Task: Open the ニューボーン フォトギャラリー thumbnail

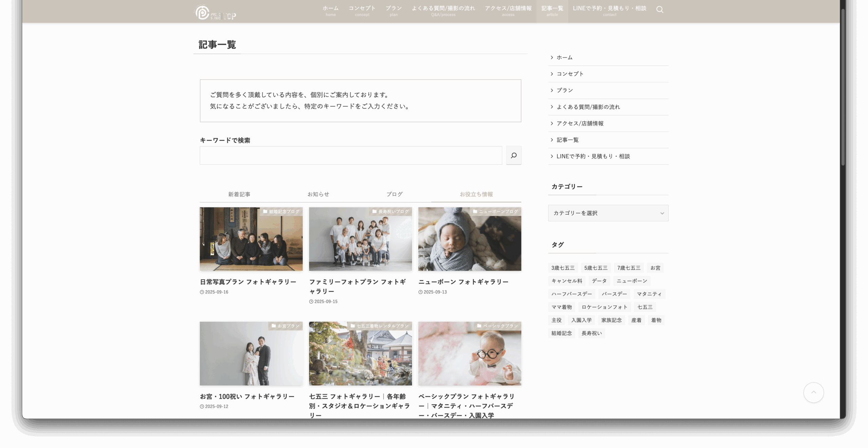Action: (x=470, y=239)
